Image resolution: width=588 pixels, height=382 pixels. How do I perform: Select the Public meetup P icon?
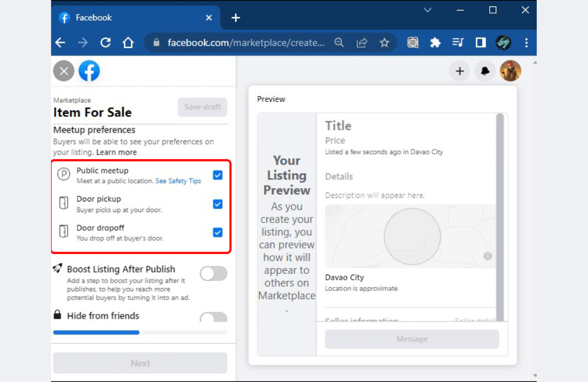pyautogui.click(x=62, y=175)
